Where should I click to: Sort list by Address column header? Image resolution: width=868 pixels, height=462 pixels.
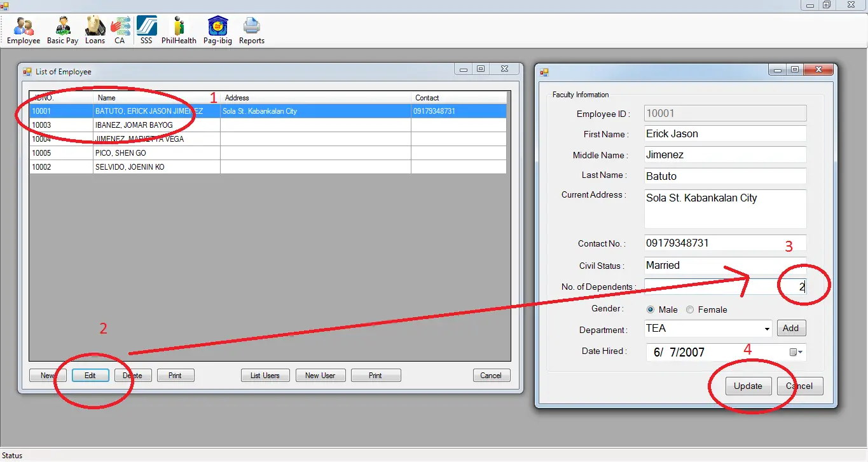coord(315,98)
